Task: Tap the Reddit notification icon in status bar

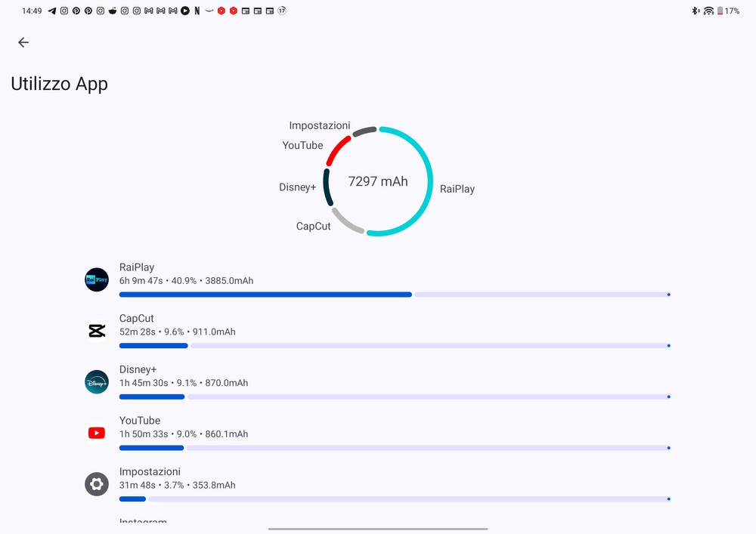Action: tap(113, 11)
